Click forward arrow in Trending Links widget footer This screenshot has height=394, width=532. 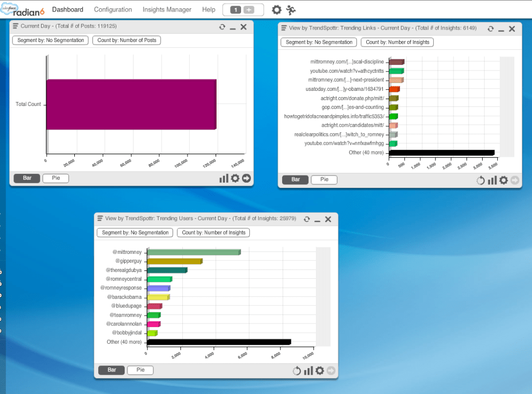click(x=515, y=180)
